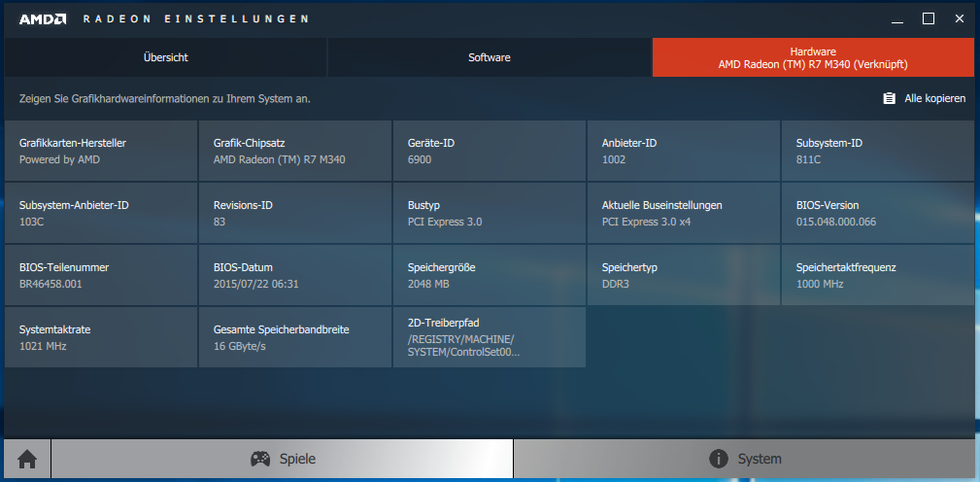Click the Revisions-ID value '83'

[220, 222]
